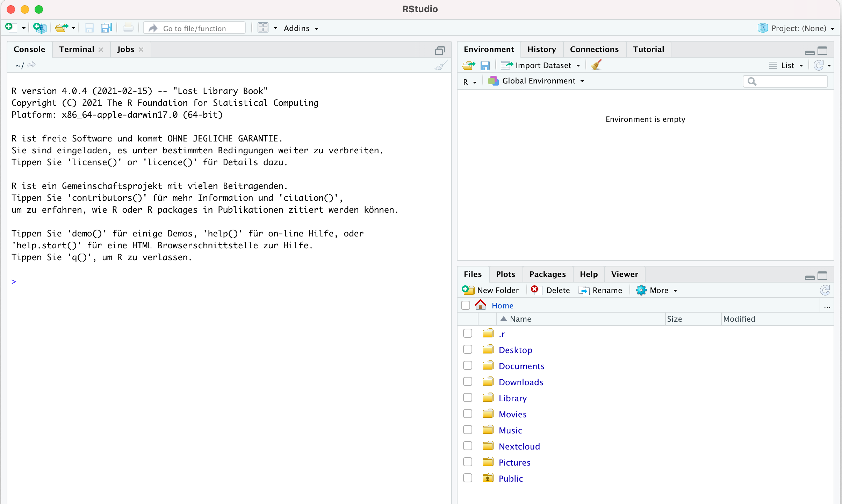Click the New File icon

point(11,28)
